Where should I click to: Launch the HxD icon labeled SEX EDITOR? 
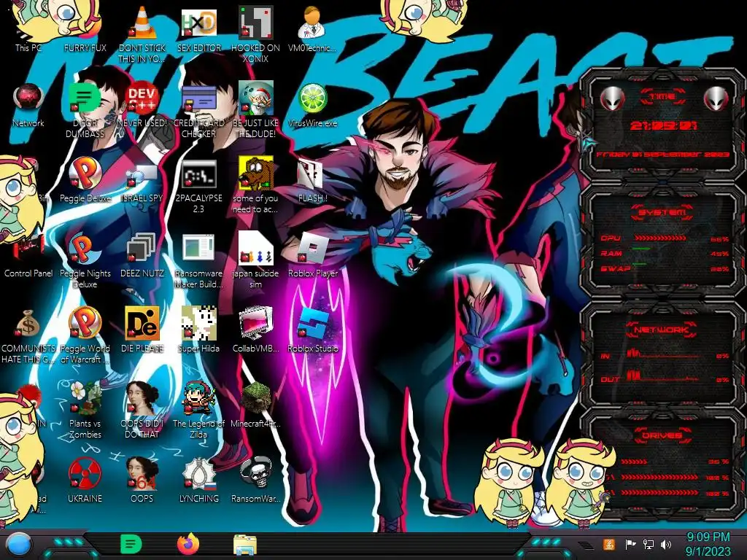[x=199, y=29]
